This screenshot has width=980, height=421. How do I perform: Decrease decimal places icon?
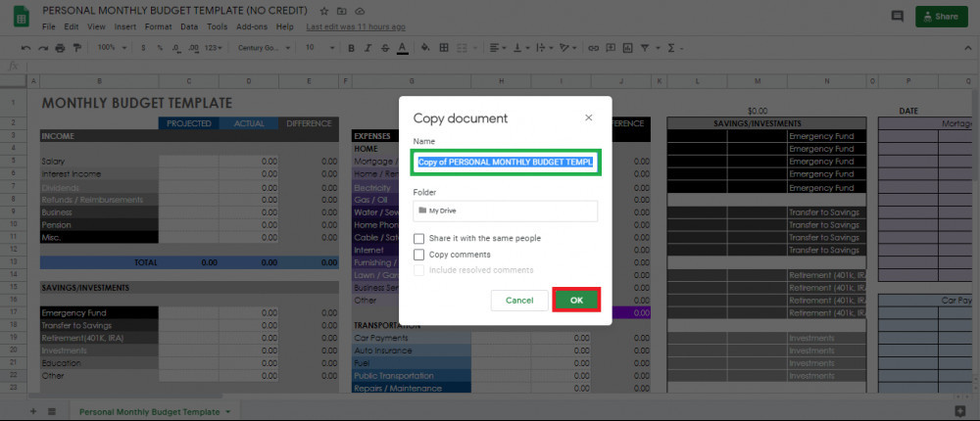click(x=176, y=47)
